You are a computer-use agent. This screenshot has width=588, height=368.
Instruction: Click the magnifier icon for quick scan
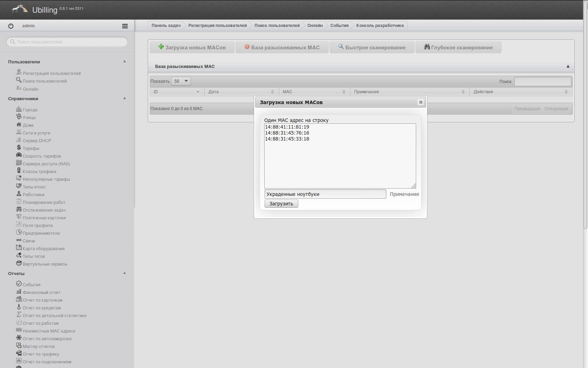point(341,47)
